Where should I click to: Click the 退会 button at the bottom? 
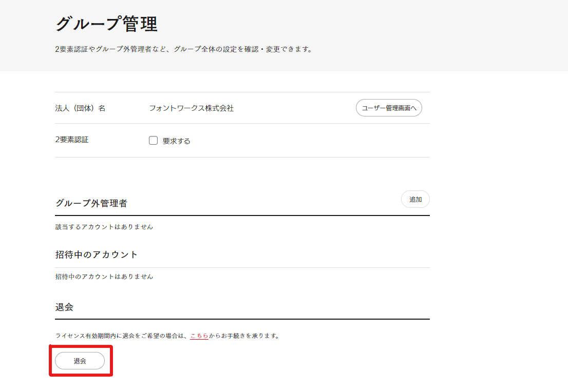80,361
